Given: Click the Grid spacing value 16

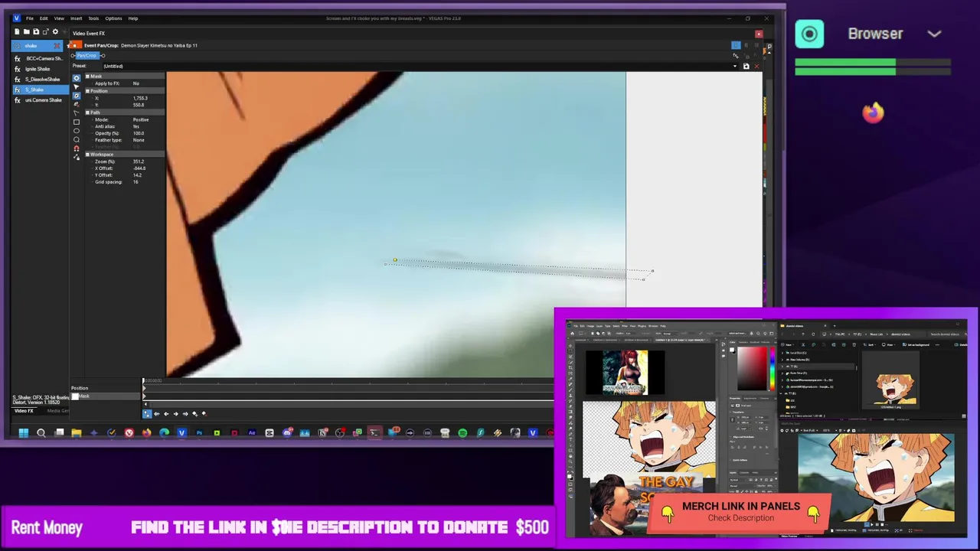Looking at the screenshot, I should click(136, 182).
